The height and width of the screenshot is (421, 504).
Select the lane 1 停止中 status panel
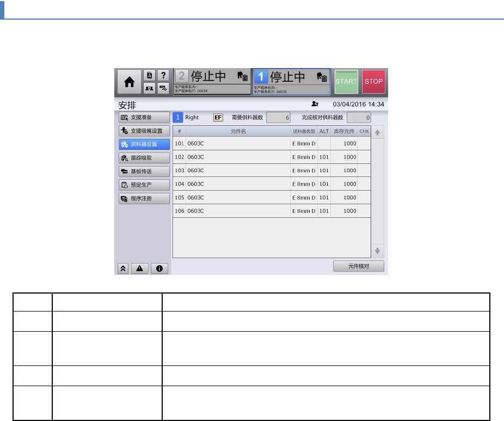(292, 82)
